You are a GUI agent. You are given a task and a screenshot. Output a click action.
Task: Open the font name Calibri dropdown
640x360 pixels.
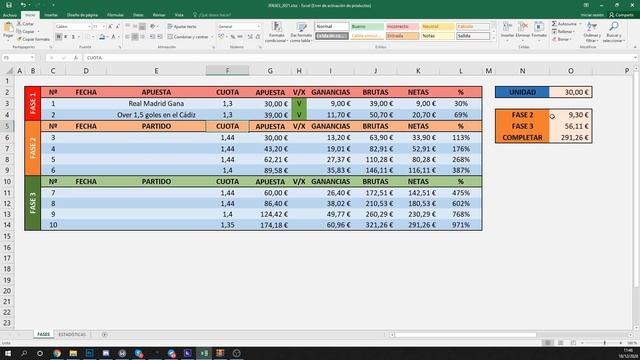(89, 27)
